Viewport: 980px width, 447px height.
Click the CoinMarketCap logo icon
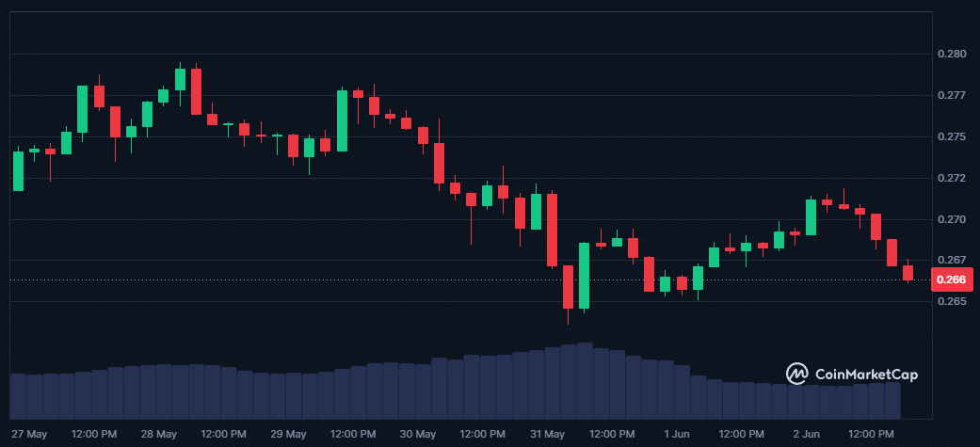coord(796,374)
